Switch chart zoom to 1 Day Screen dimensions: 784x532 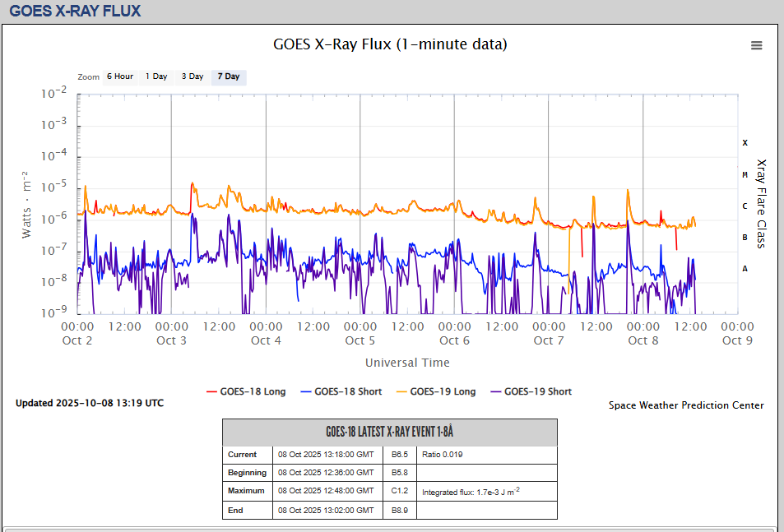[x=156, y=76]
